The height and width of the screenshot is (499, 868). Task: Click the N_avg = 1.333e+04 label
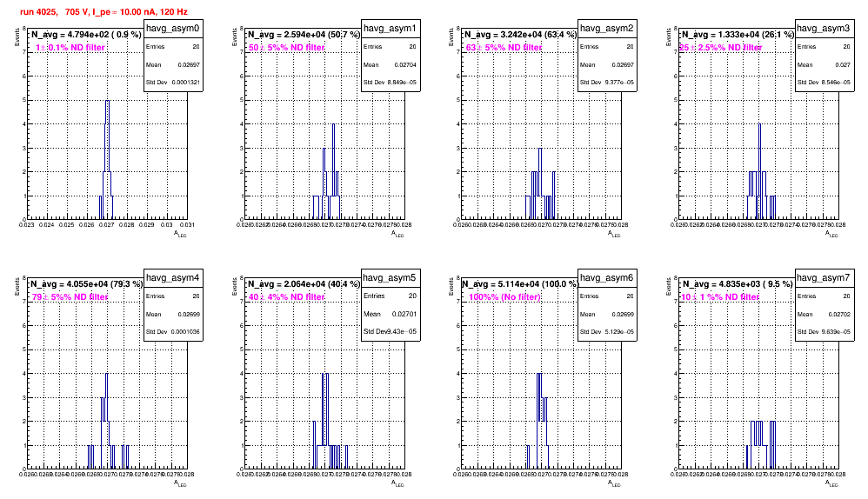(x=738, y=34)
